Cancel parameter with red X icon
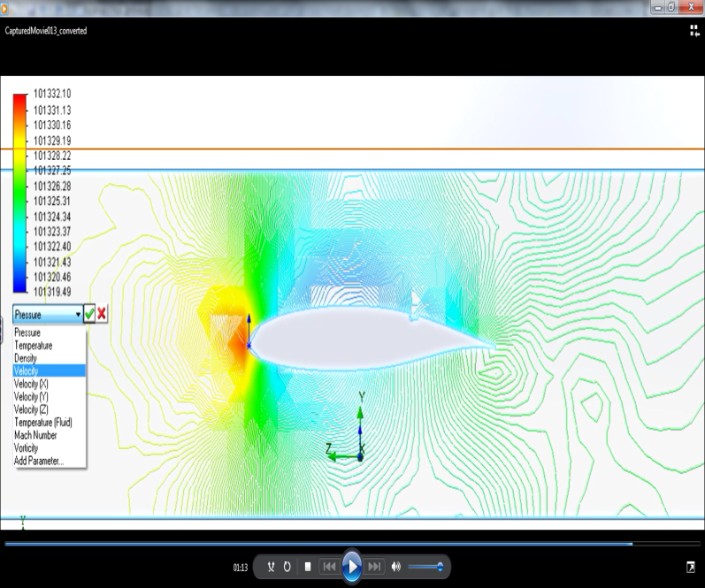This screenshot has height=588, width=705. click(x=102, y=314)
